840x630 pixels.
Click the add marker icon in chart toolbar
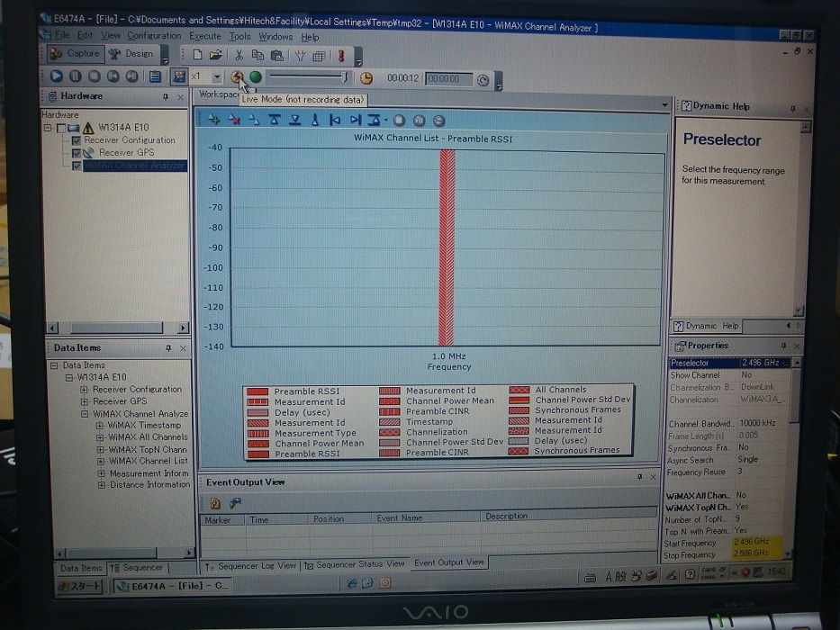(x=214, y=120)
